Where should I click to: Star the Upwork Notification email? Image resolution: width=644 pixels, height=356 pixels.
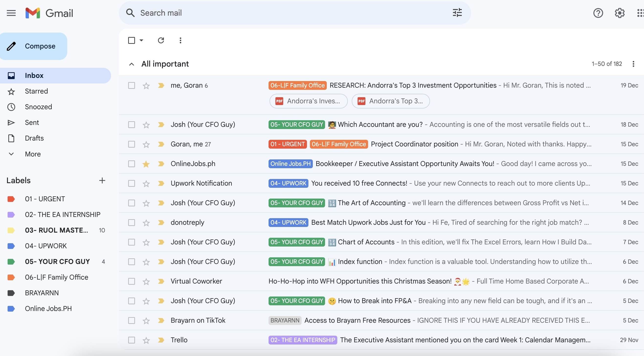146,184
